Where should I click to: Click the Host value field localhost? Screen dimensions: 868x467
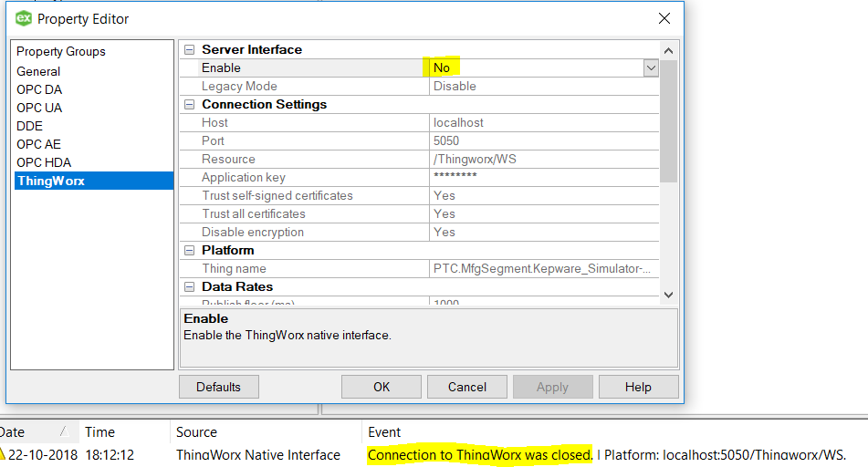(544, 123)
